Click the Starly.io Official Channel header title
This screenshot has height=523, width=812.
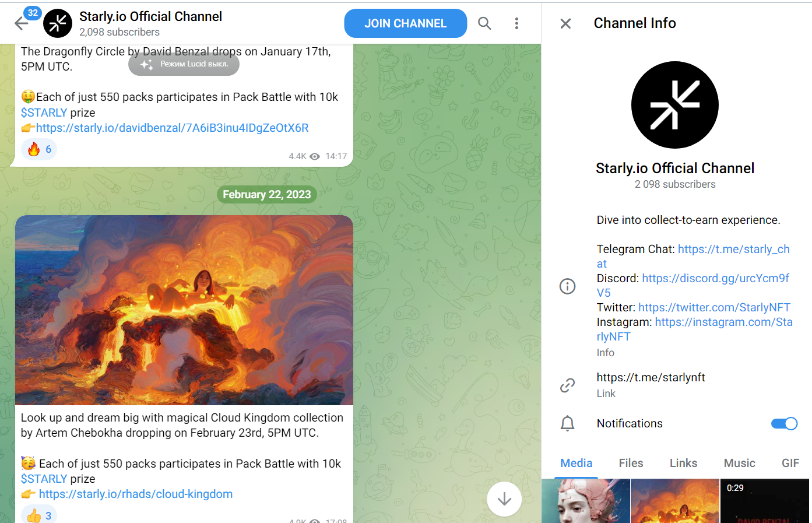pos(150,16)
